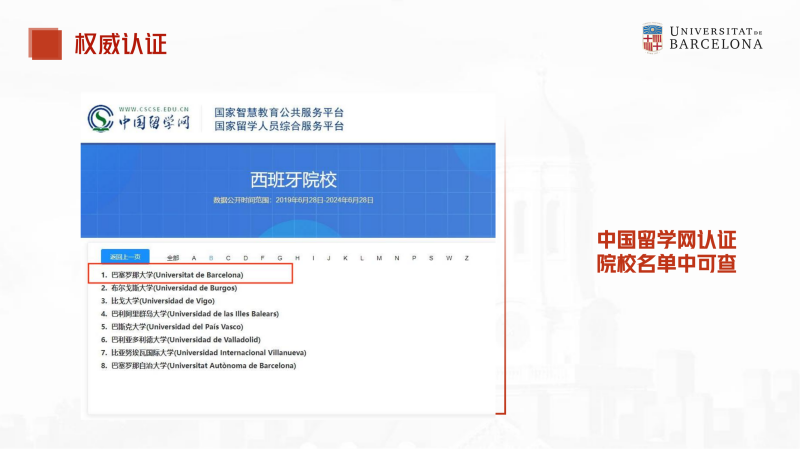The width and height of the screenshot is (800, 449).
Task: Select letter filter B
Action: 211,258
